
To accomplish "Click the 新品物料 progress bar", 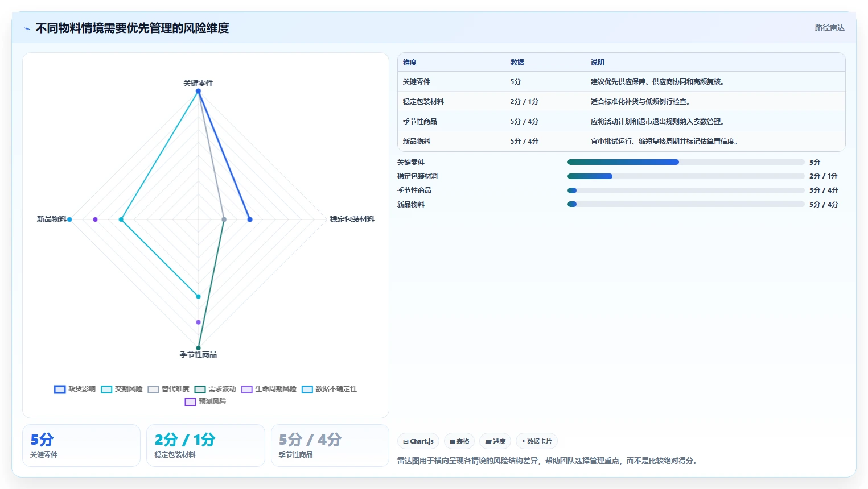I will pos(686,204).
